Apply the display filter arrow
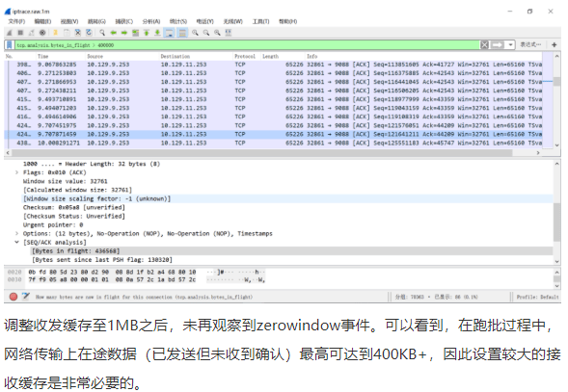 497,45
